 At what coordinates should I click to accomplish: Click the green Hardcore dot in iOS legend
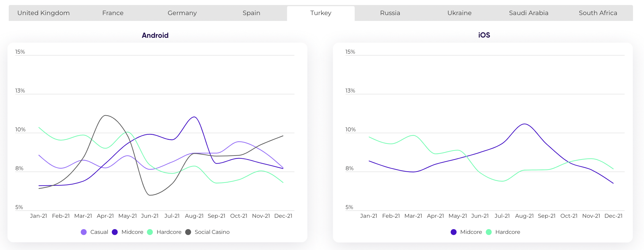[x=489, y=232]
